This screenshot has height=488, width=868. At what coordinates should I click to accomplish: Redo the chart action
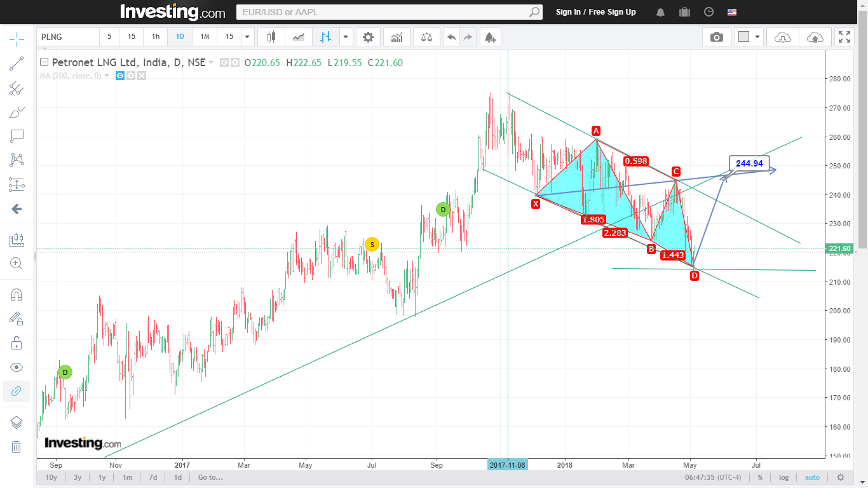point(468,37)
